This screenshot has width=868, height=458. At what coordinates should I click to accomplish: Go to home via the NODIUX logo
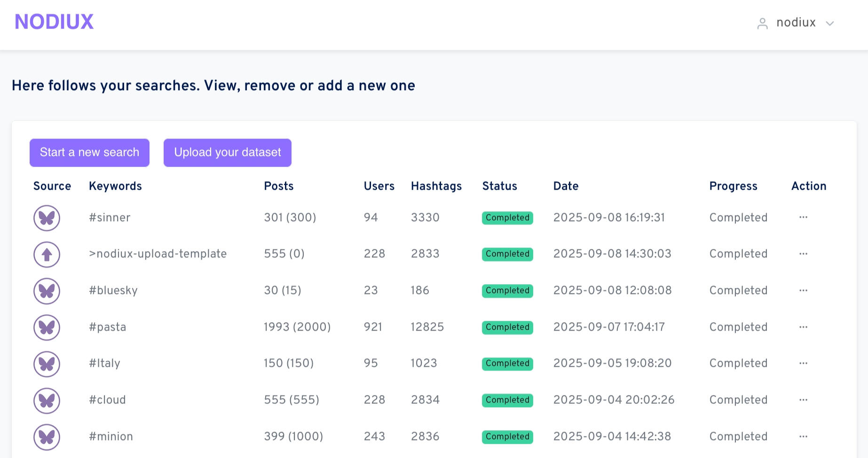(x=54, y=22)
